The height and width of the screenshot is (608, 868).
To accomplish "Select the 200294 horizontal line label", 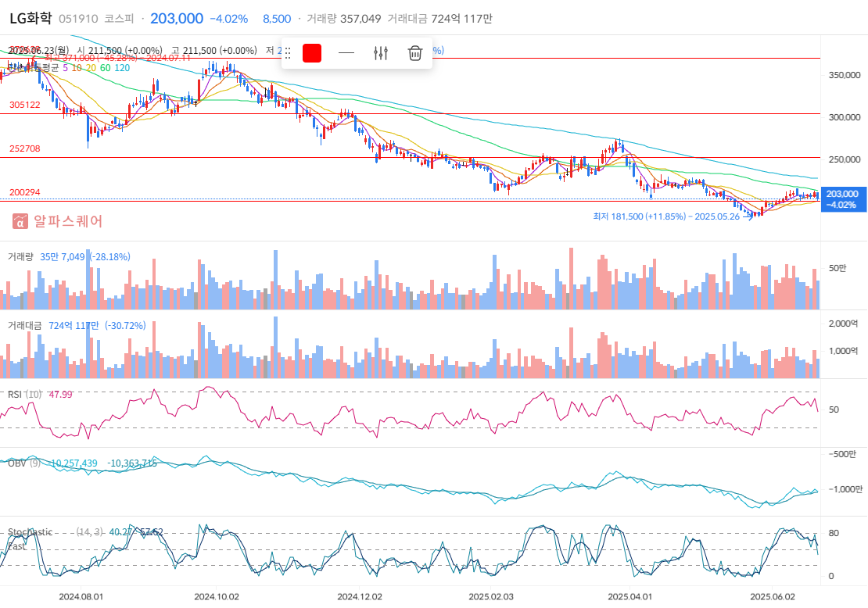I will pos(25,192).
